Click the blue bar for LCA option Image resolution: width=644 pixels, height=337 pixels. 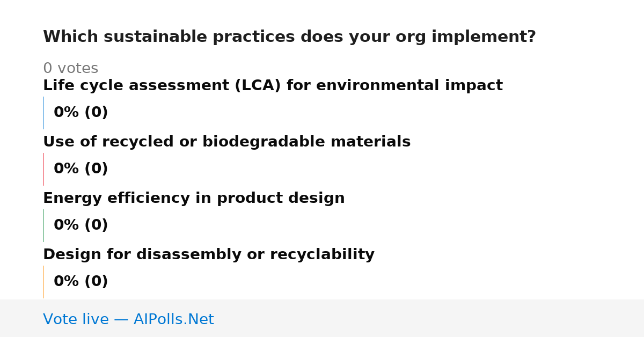[x=43, y=113]
